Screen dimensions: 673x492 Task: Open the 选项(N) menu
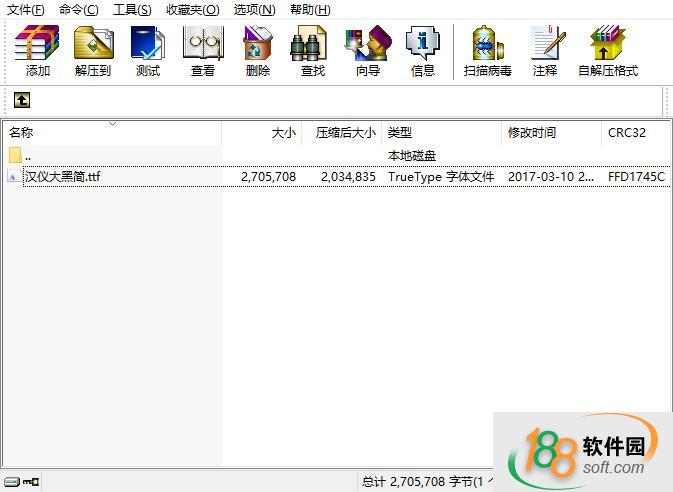(x=254, y=10)
